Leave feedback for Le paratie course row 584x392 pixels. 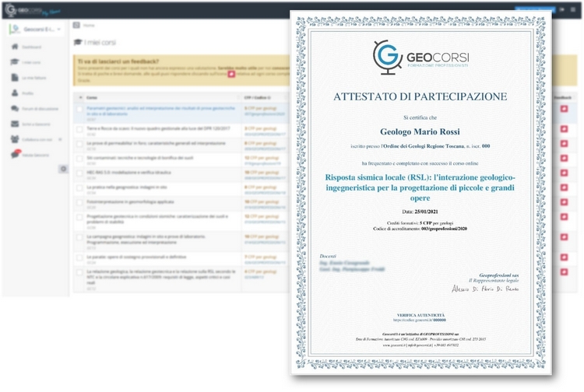pos(564,257)
